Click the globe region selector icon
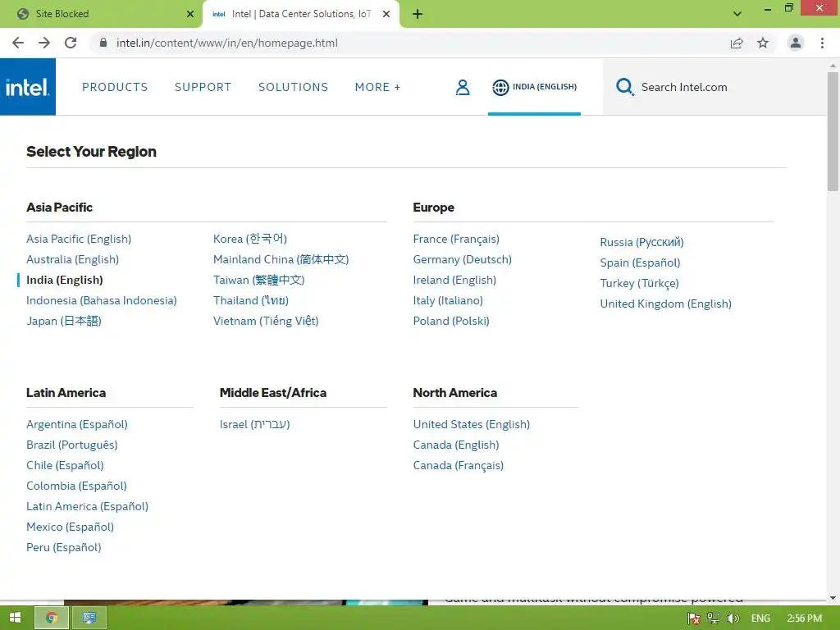The image size is (840, 630). pyautogui.click(x=500, y=87)
